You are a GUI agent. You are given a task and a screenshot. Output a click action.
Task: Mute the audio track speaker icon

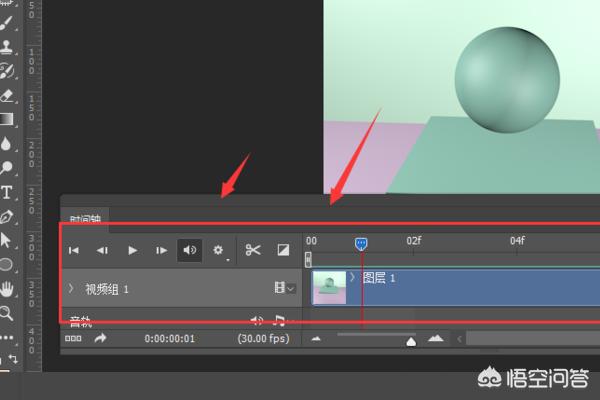point(256,321)
